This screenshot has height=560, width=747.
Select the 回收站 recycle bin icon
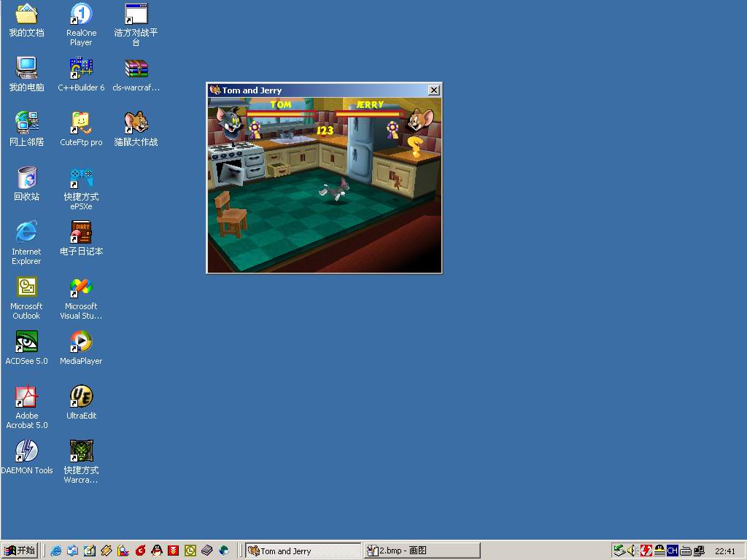point(27,184)
